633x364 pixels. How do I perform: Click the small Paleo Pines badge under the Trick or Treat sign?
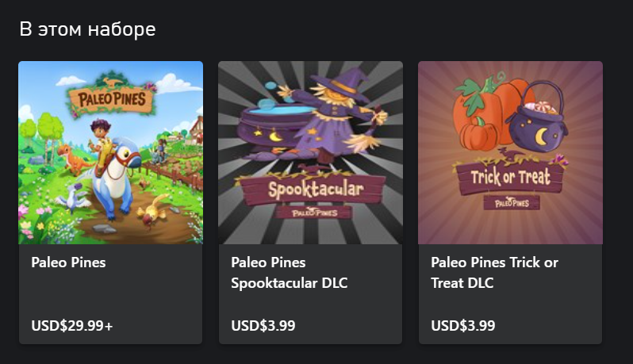coord(510,202)
